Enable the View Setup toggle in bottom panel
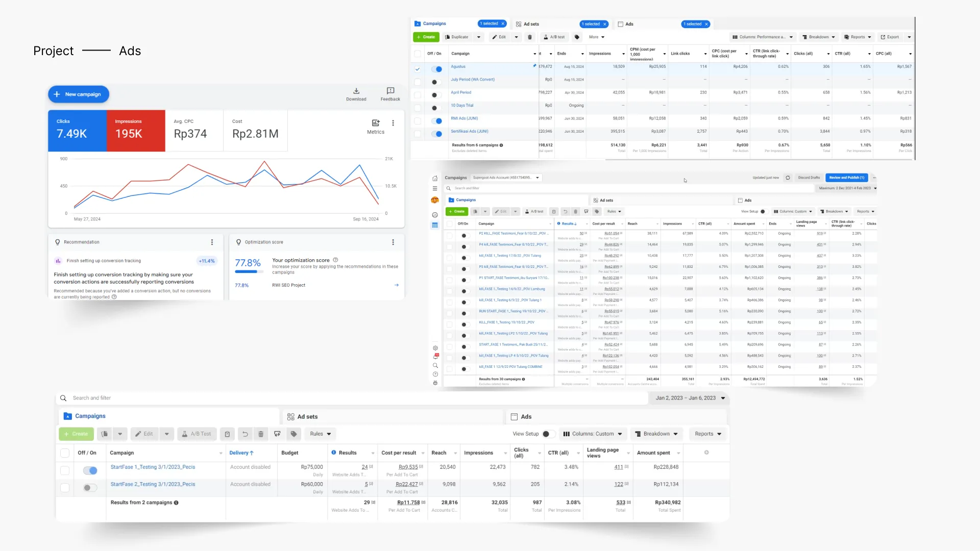980x551 pixels. point(548,434)
